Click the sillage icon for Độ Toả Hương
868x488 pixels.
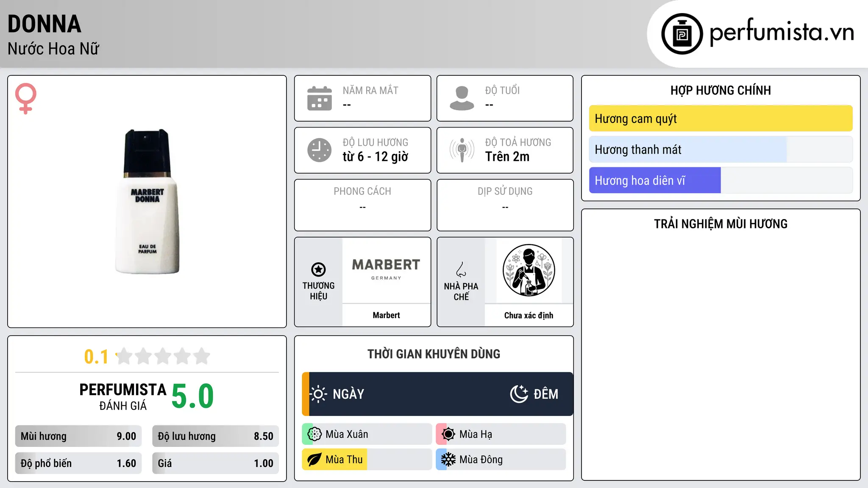click(x=462, y=150)
